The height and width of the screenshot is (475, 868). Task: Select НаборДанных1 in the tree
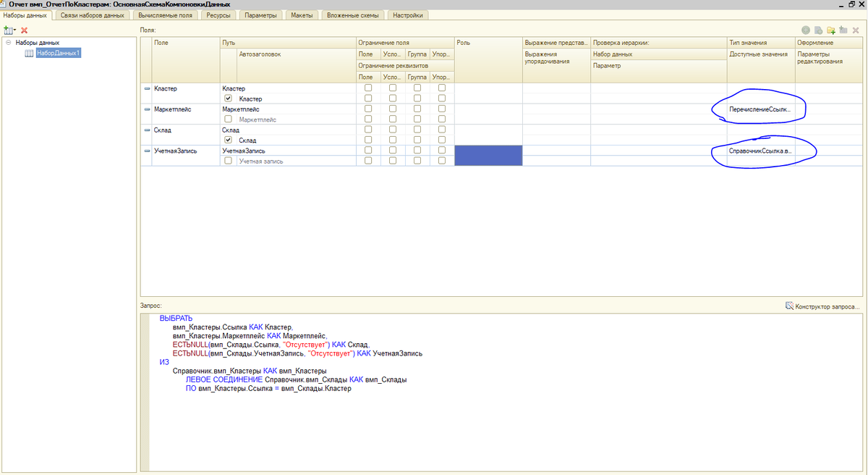coord(57,53)
